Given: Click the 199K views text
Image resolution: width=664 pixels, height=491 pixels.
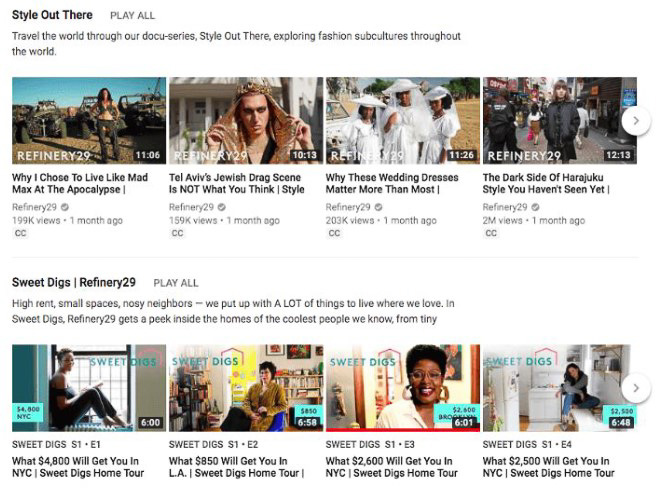Looking at the screenshot, I should pyautogui.click(x=36, y=221).
